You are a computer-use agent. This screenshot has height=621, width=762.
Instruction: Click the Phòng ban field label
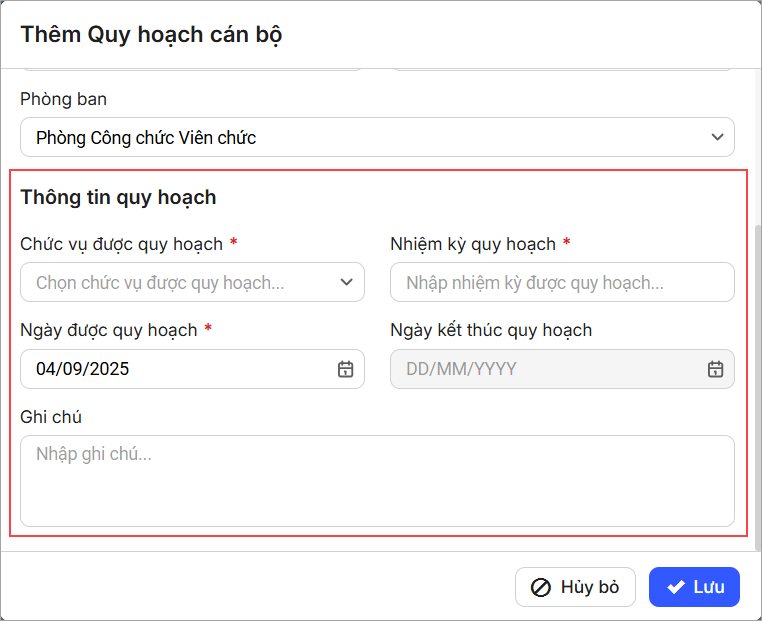point(63,99)
